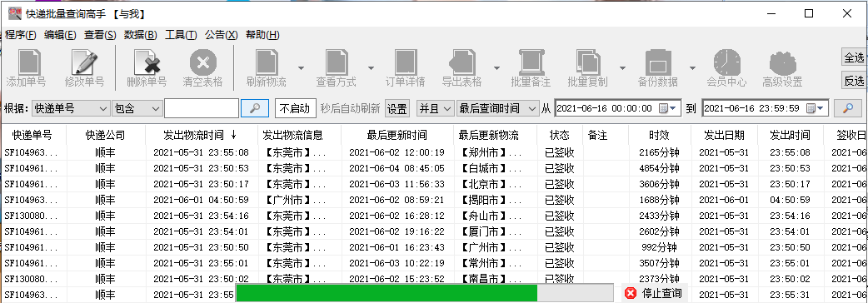Expand the 查看方式 dropdown arrow
This screenshot has width=868, height=303.
371,68
